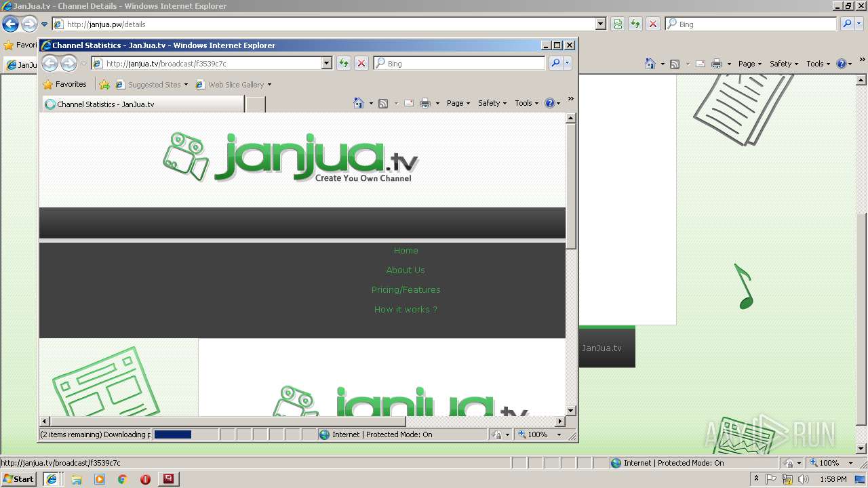Click main address bar janjua.pw/details

click(324, 24)
